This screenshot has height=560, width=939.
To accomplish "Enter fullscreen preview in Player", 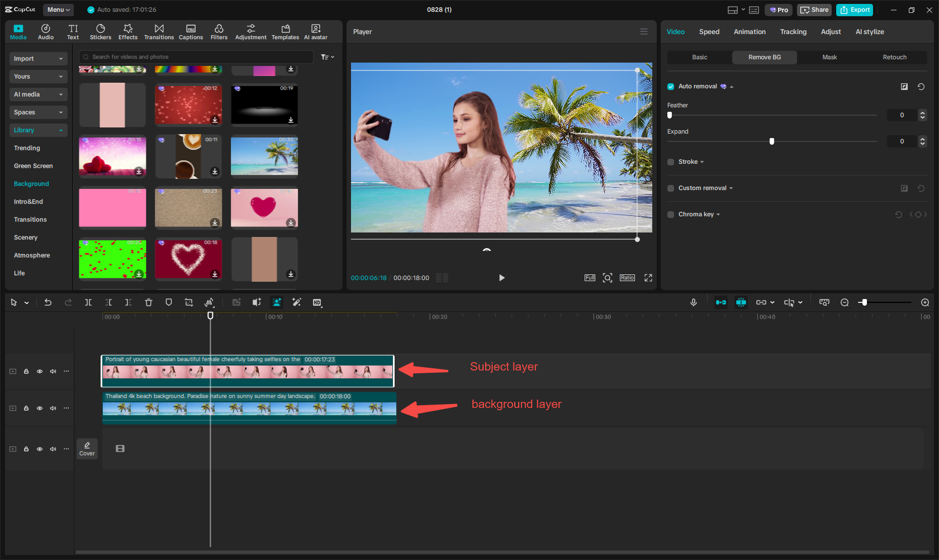I will 648,278.
